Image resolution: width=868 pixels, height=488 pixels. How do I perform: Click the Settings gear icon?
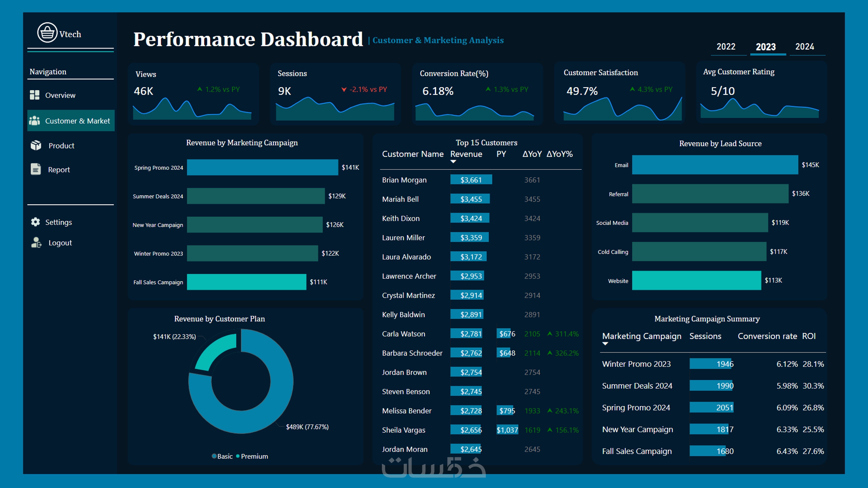pos(35,222)
